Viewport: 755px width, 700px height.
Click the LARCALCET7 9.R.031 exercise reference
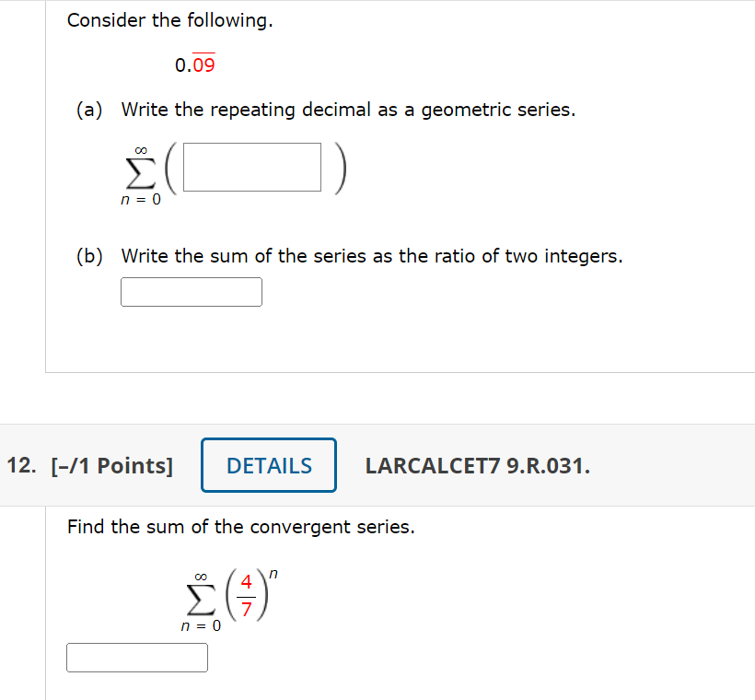pos(478,465)
